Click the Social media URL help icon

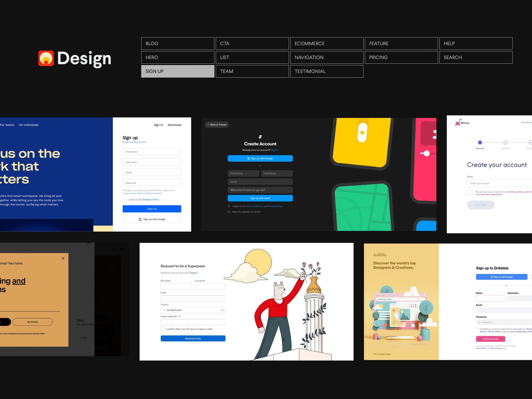click(180, 317)
